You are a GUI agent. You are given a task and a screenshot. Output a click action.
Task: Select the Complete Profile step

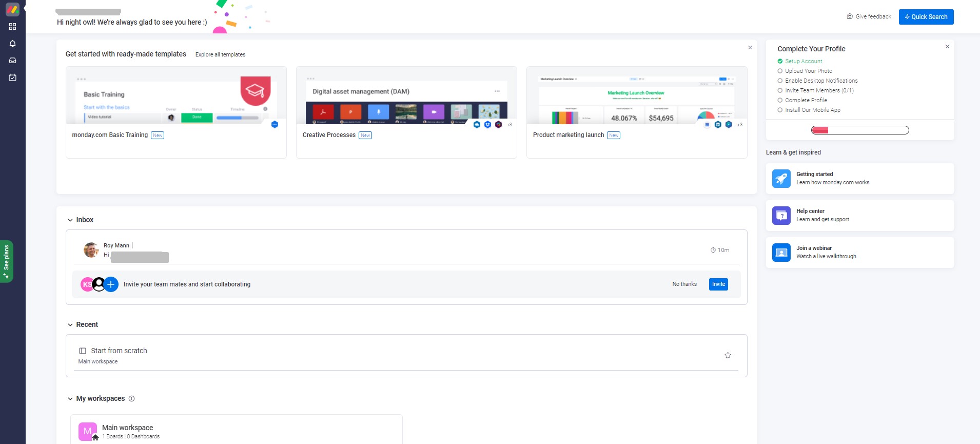(x=802, y=100)
